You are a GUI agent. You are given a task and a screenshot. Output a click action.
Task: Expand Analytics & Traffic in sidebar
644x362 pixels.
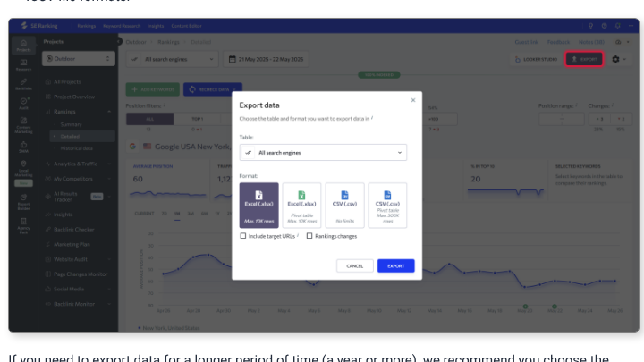pos(109,164)
